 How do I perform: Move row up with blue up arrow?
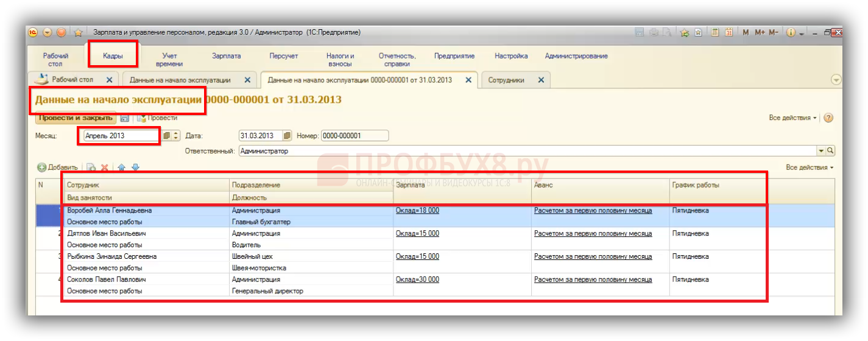[122, 167]
